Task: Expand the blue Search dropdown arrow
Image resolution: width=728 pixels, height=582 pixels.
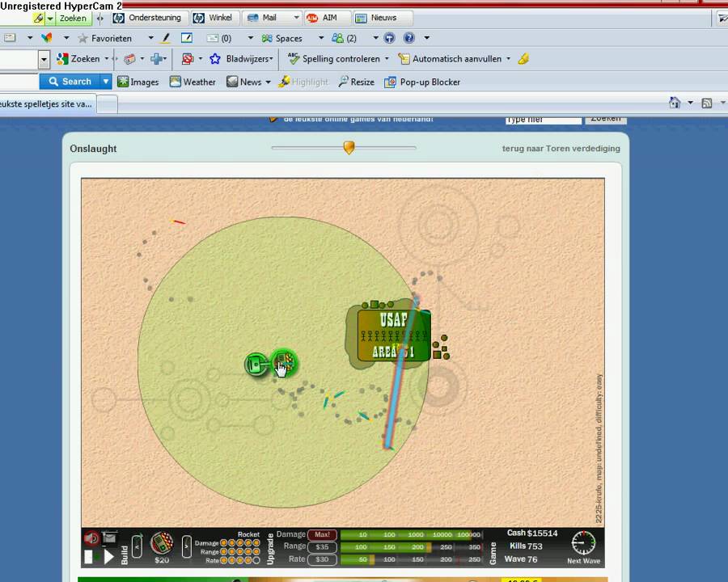Action: point(106,82)
